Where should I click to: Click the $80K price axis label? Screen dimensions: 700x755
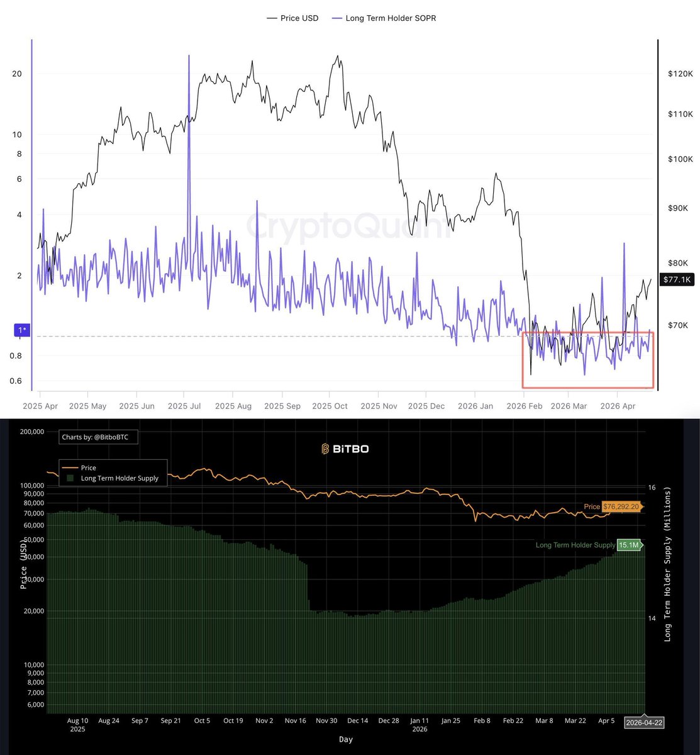pyautogui.click(x=678, y=263)
